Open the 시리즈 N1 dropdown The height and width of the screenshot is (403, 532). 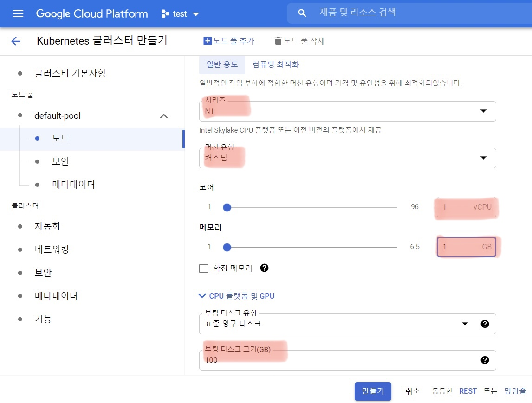(347, 111)
